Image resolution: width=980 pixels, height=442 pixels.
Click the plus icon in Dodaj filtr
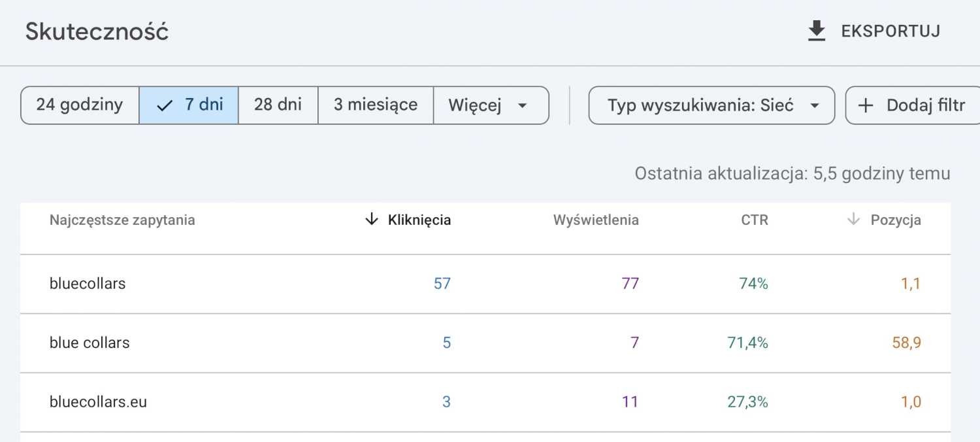coord(866,105)
